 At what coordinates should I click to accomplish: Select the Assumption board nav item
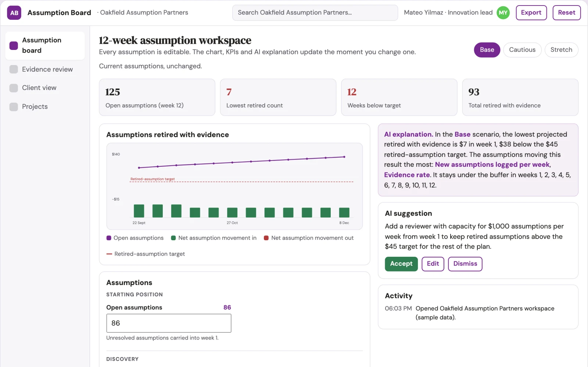click(x=45, y=46)
